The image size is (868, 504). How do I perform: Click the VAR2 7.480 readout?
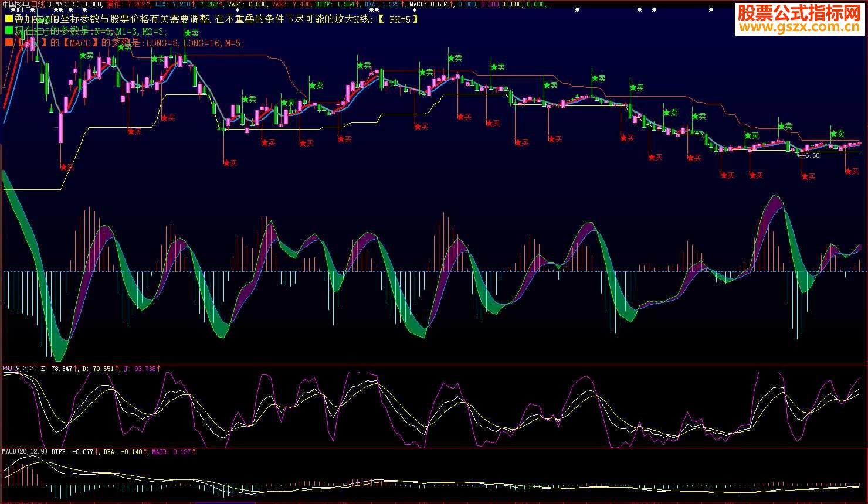click(291, 4)
